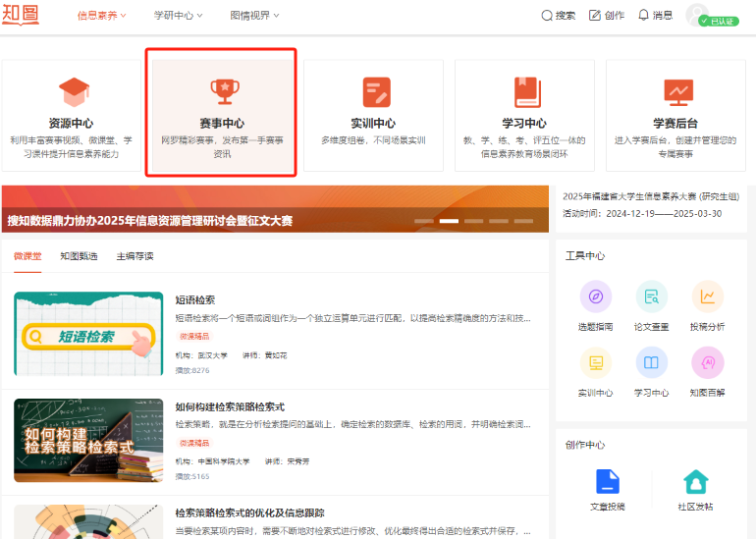Expand the 图情视界 dropdown menu

click(x=254, y=16)
